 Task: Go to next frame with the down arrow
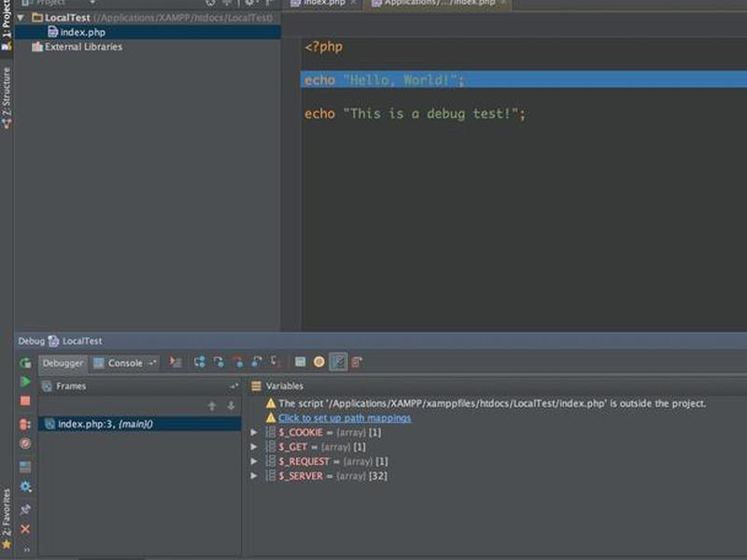pos(231,406)
